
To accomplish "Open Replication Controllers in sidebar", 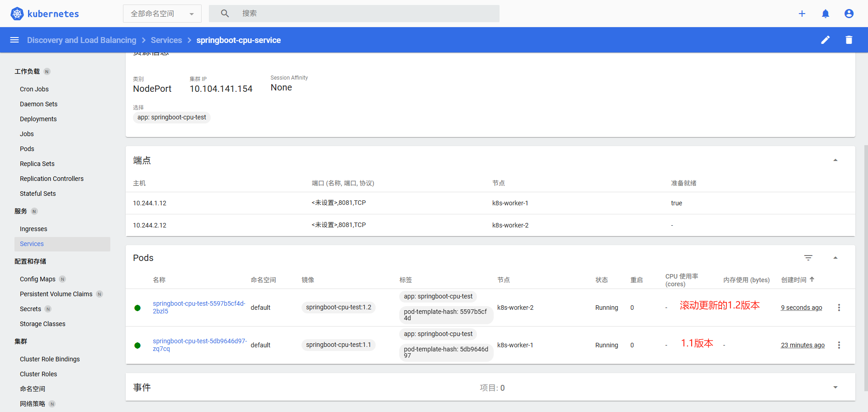I will (52, 179).
